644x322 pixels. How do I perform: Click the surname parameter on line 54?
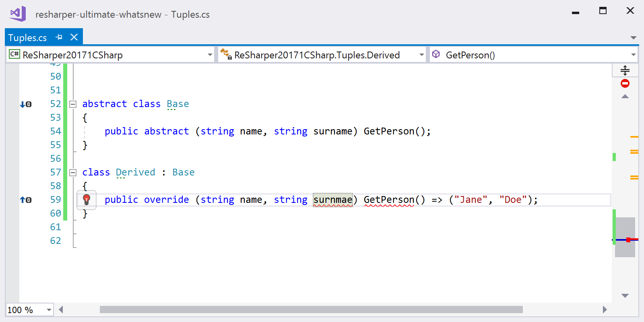click(333, 131)
